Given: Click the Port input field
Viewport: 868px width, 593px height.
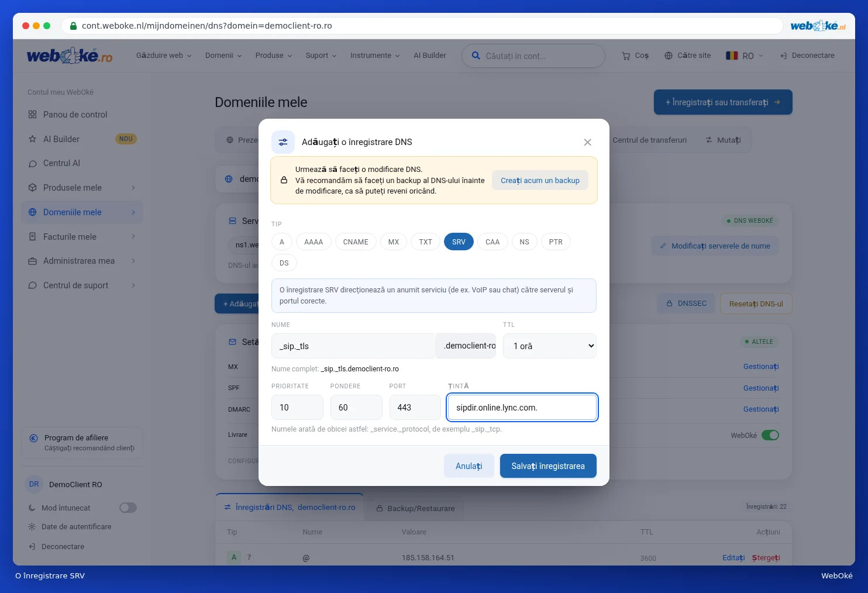Looking at the screenshot, I should (x=415, y=408).
